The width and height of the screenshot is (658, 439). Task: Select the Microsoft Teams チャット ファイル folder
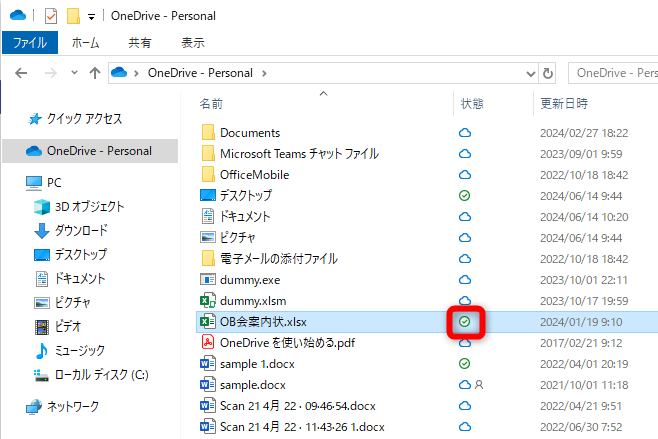tap(300, 154)
